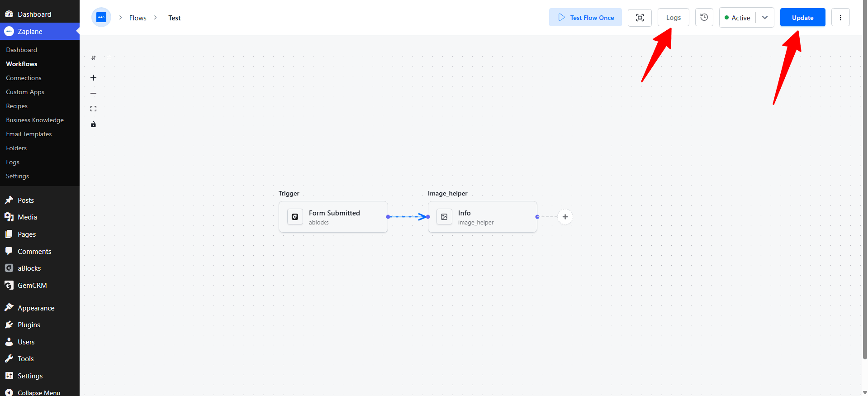This screenshot has width=868, height=396.
Task: Toggle the canvas lock icon
Action: [x=93, y=124]
